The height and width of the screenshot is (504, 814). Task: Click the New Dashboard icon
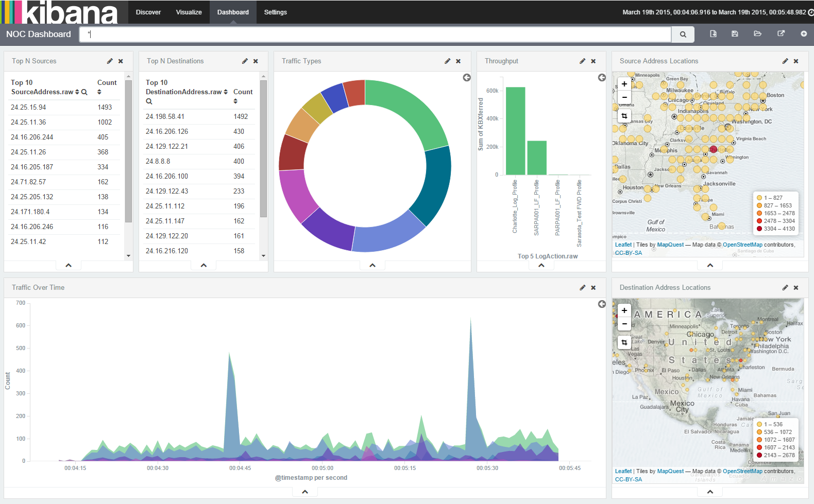pos(713,34)
